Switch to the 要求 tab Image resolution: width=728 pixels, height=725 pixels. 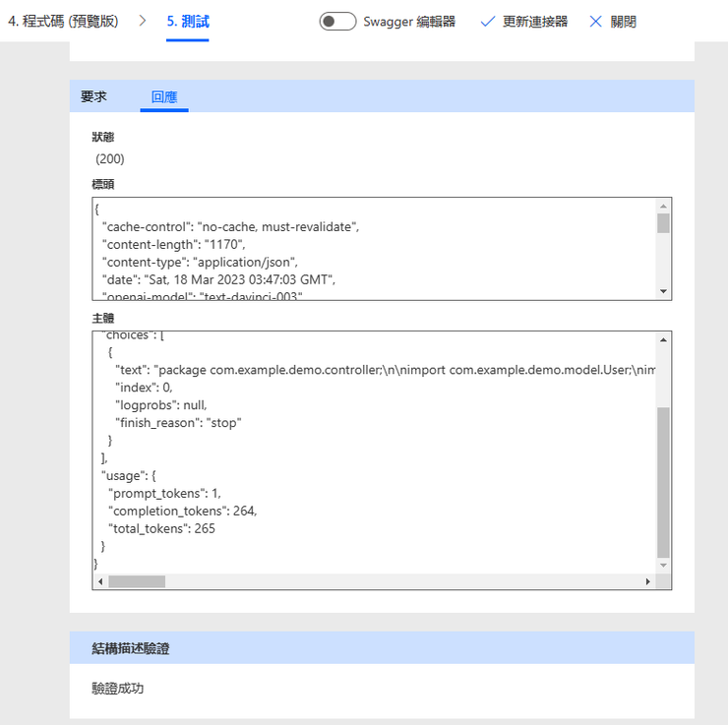tap(93, 96)
